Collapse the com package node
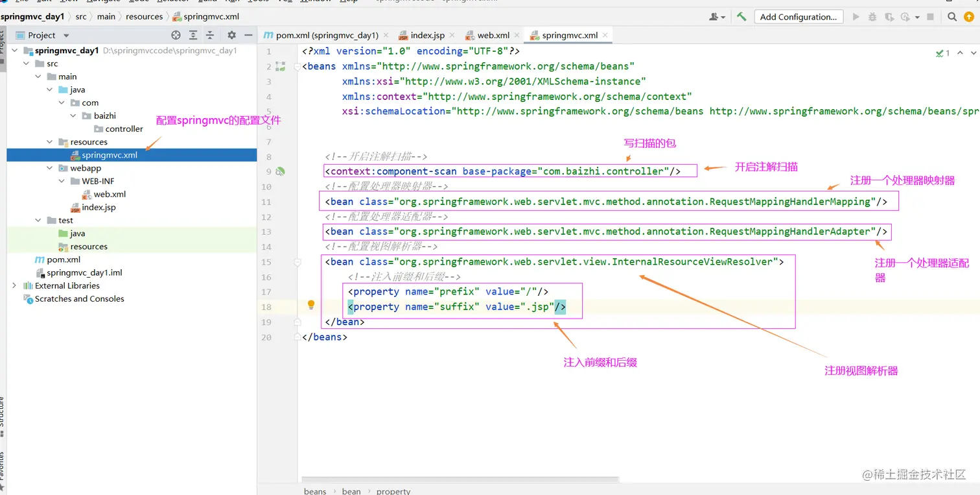 point(62,103)
